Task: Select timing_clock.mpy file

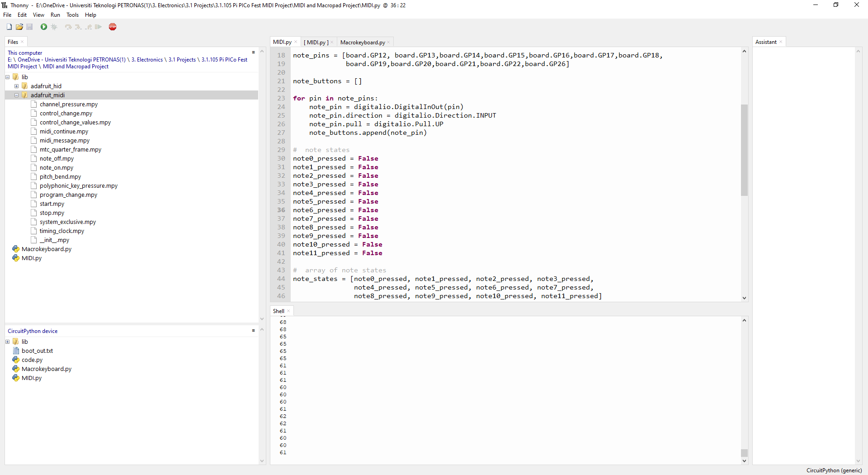Action: (61, 231)
